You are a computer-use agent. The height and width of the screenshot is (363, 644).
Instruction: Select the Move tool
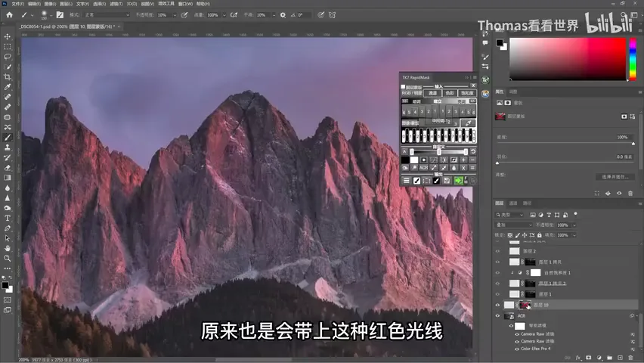[x=8, y=36]
